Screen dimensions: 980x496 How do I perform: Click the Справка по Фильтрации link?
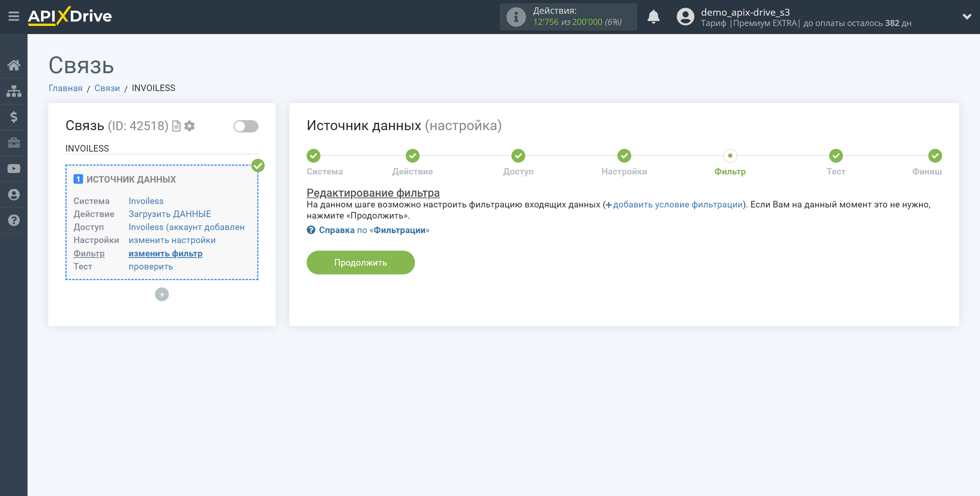[x=367, y=230]
